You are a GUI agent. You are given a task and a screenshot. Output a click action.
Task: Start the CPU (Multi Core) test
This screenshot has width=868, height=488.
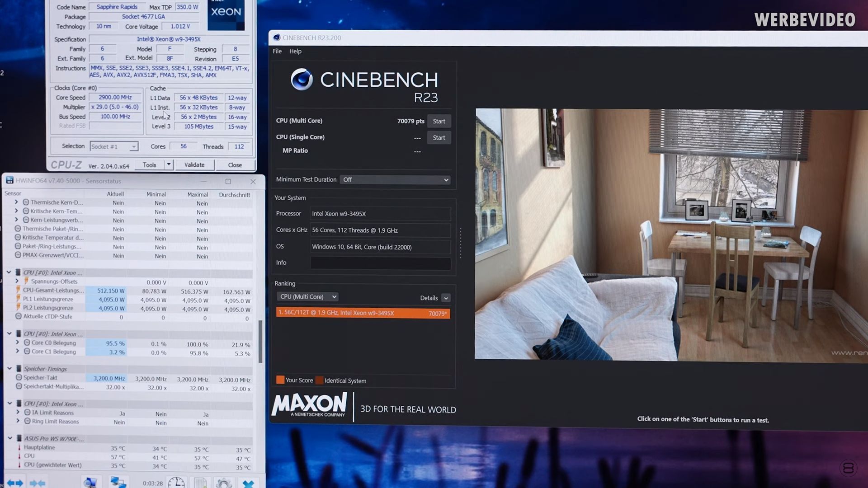coord(439,121)
